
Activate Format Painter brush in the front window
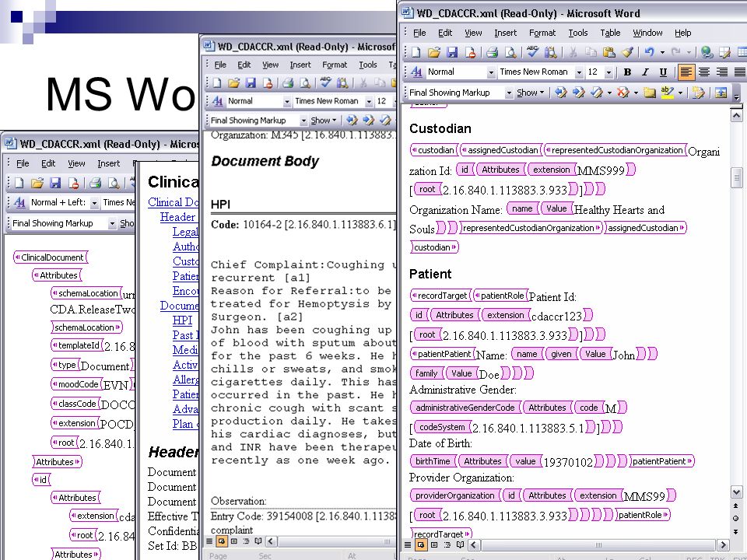pyautogui.click(x=627, y=52)
